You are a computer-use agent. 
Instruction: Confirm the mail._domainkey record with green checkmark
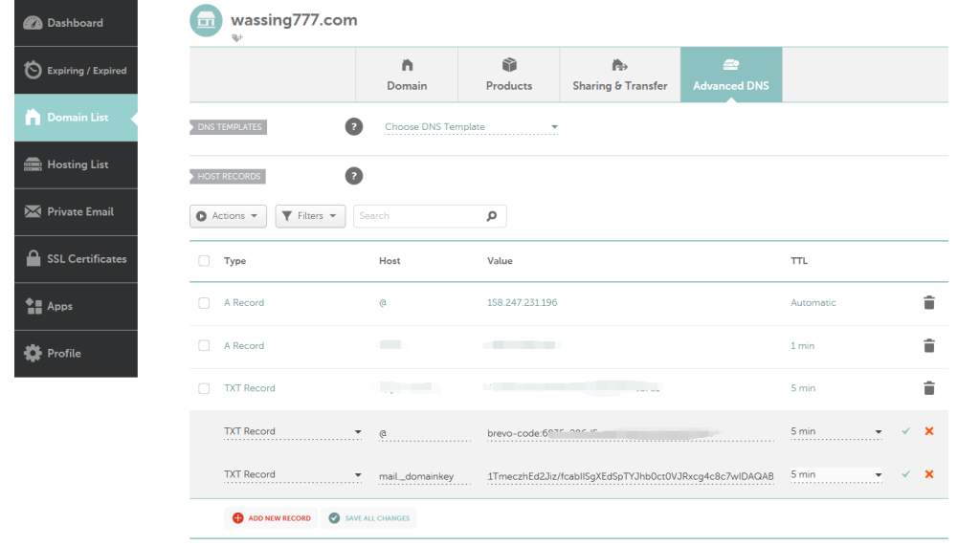(905, 474)
